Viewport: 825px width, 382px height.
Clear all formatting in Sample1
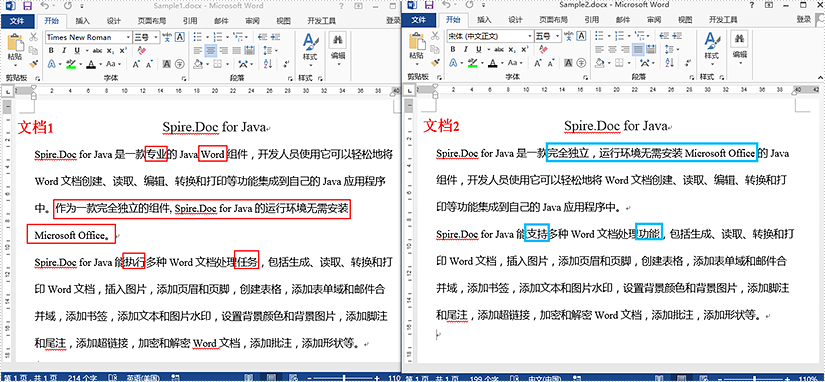tap(142, 51)
